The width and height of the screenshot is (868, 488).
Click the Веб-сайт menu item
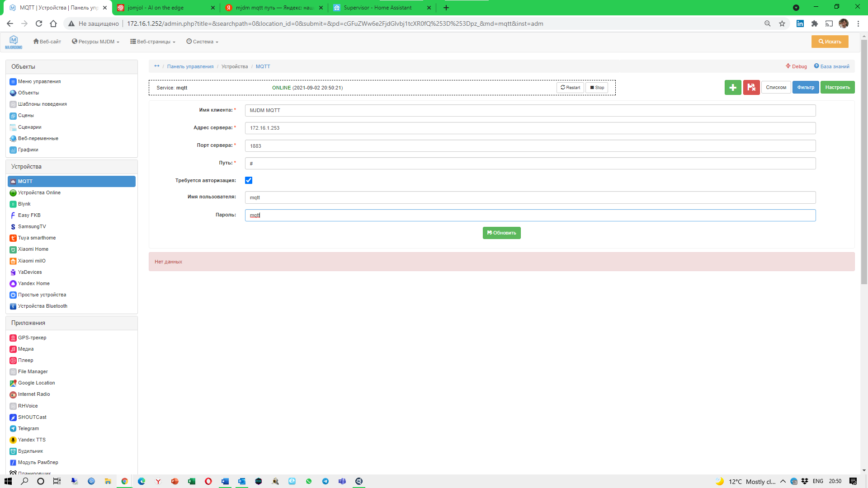[47, 41]
